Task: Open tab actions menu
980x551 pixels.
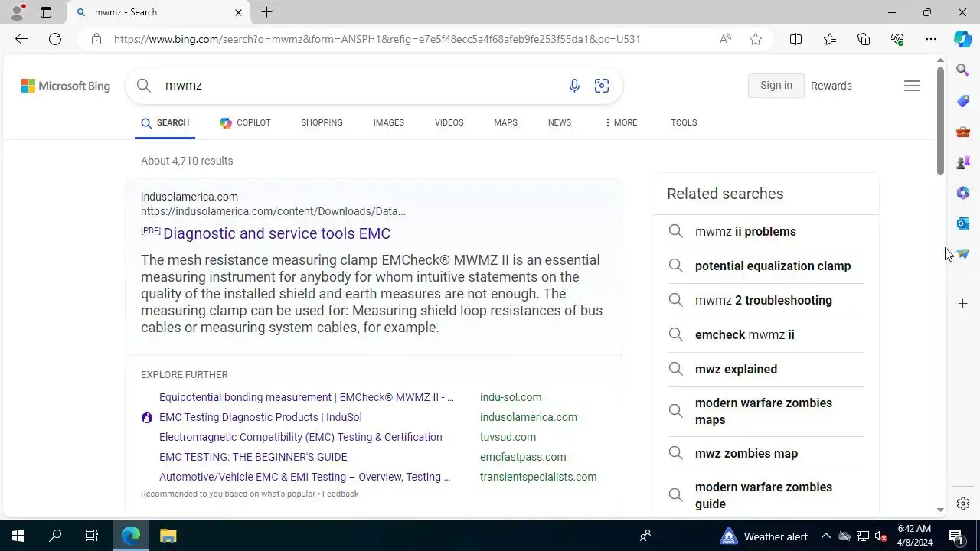Action: tap(46, 12)
